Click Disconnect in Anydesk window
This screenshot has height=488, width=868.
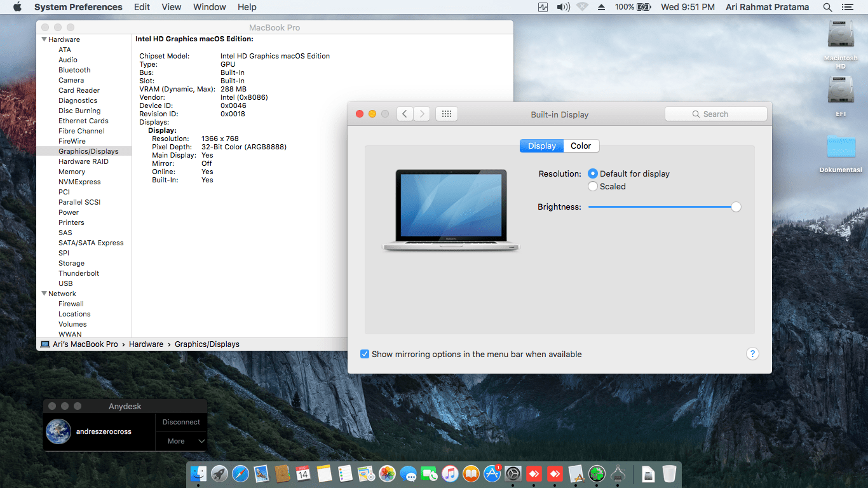click(181, 422)
